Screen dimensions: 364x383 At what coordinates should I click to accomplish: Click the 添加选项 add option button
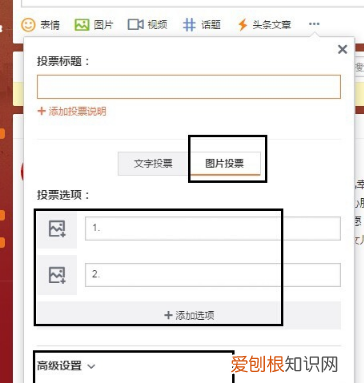pyautogui.click(x=189, y=315)
